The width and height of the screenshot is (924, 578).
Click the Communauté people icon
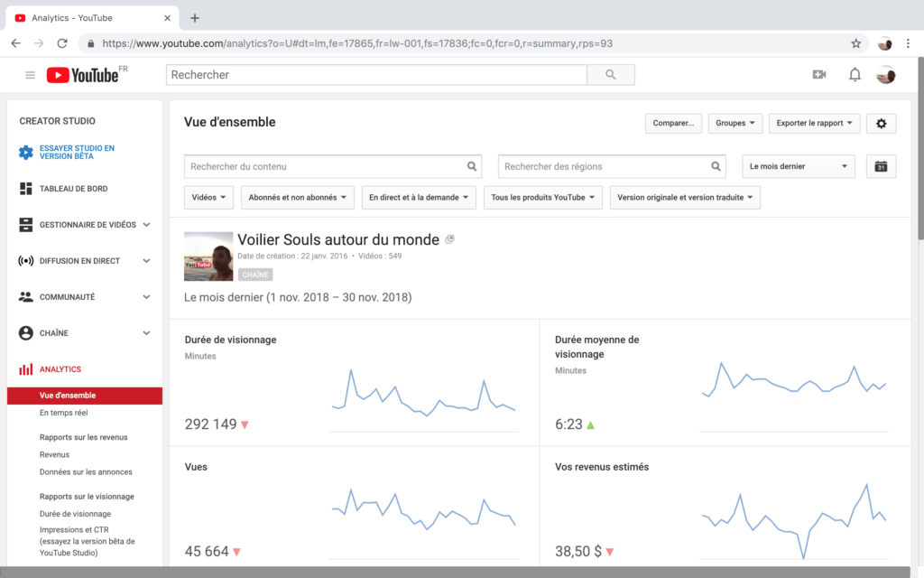[x=26, y=296]
